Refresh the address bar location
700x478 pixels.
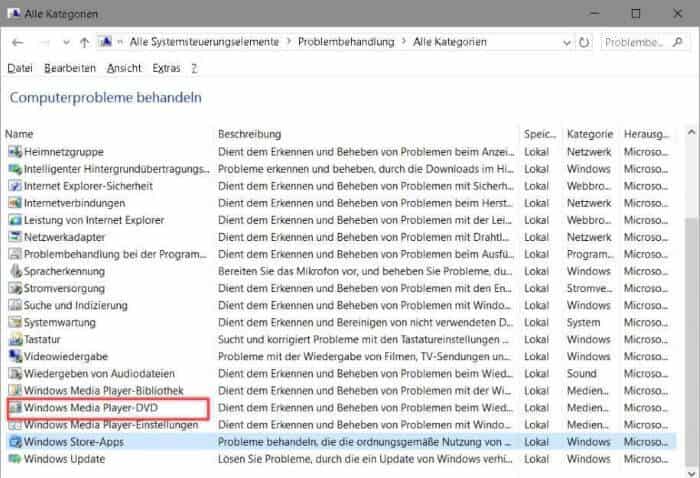583,42
